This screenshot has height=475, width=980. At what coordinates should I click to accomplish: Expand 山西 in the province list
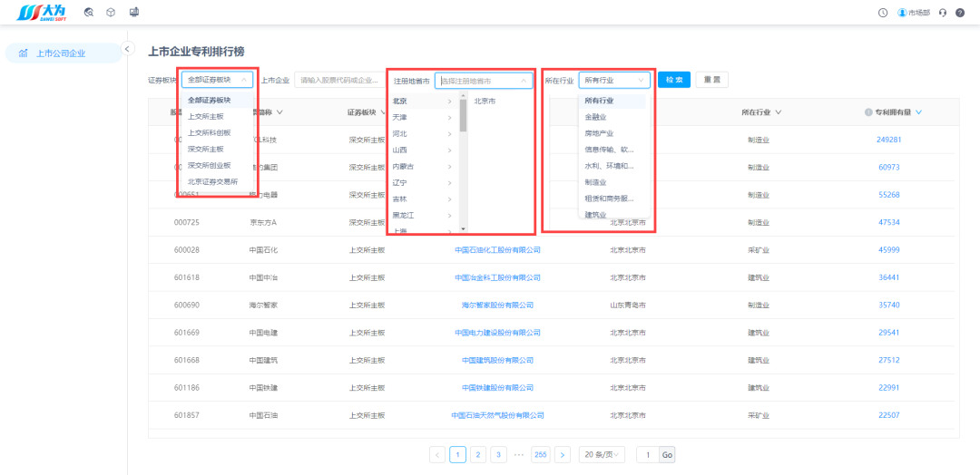[423, 150]
